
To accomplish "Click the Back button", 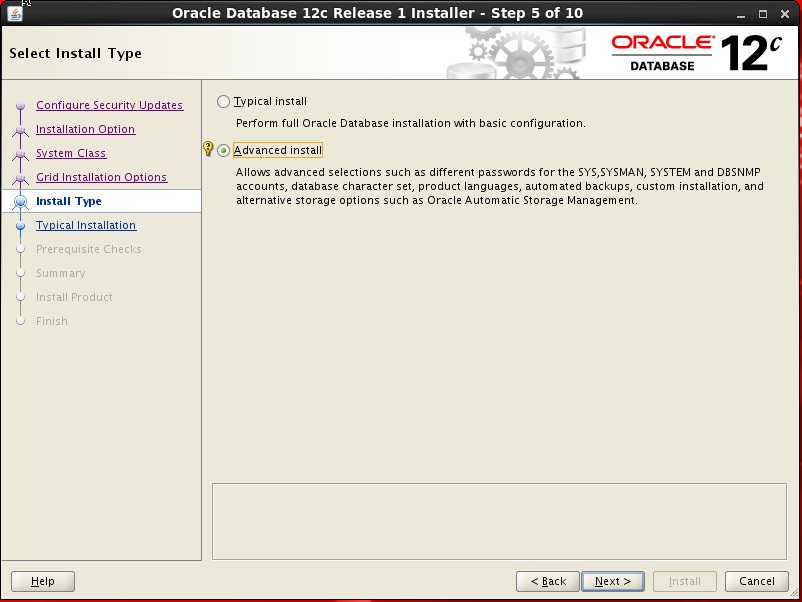I will click(x=548, y=582).
